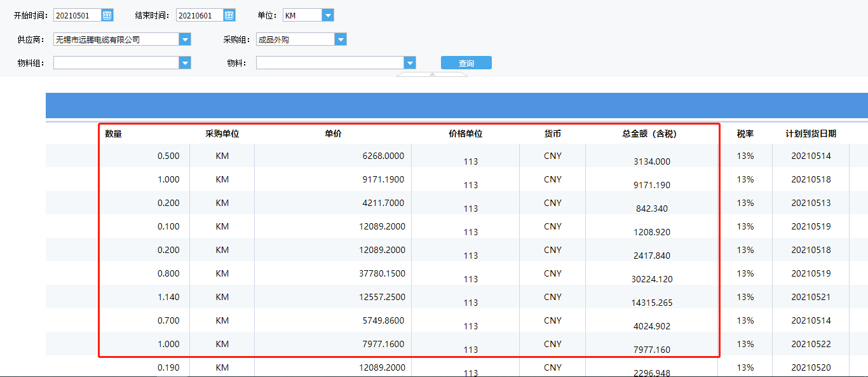
Task: Click the empty 物料 input field
Action: [330, 63]
